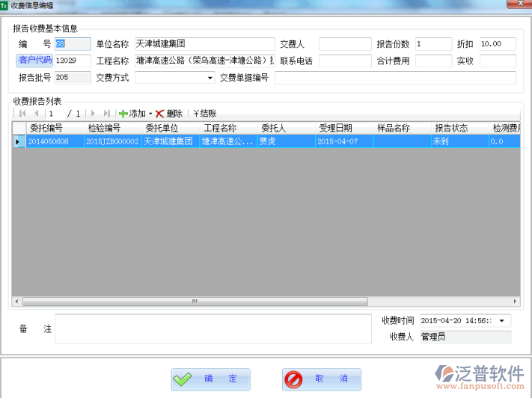Viewport: 532px width, 398px height.
Task: Click the 客户代码 button
Action: (x=35, y=61)
